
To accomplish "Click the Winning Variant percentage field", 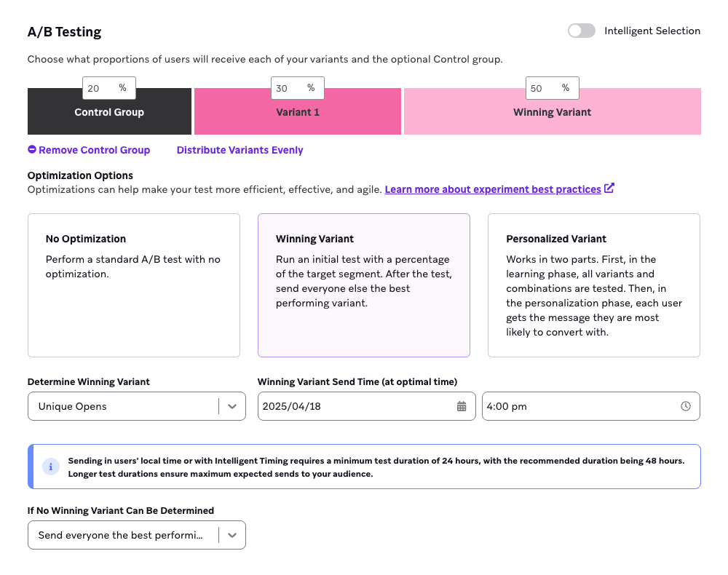I will [x=544, y=88].
